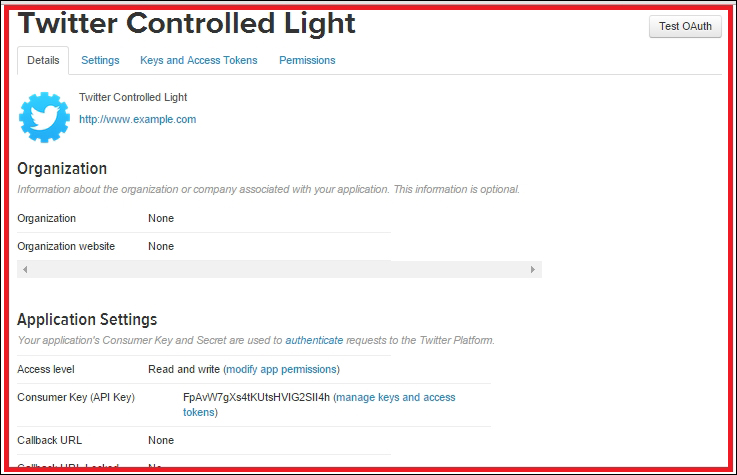This screenshot has height=475, width=737.
Task: Switch to the Settings tab
Action: tap(100, 60)
